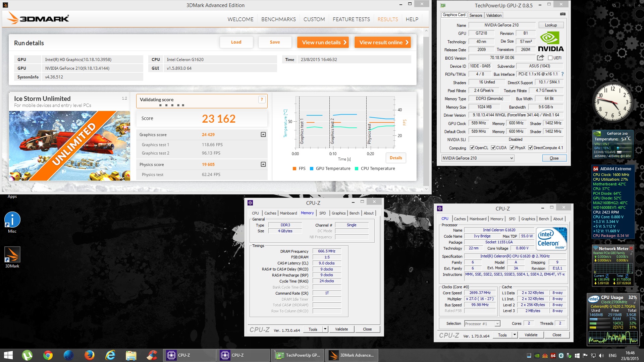The height and width of the screenshot is (362, 644).
Task: Click the Save button in Run details
Action: [x=275, y=42]
